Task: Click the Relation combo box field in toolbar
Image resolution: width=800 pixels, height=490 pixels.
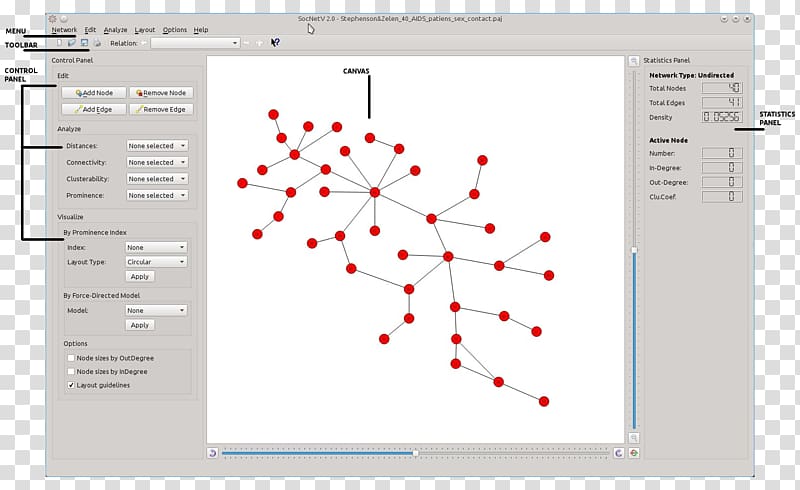Action: point(194,43)
